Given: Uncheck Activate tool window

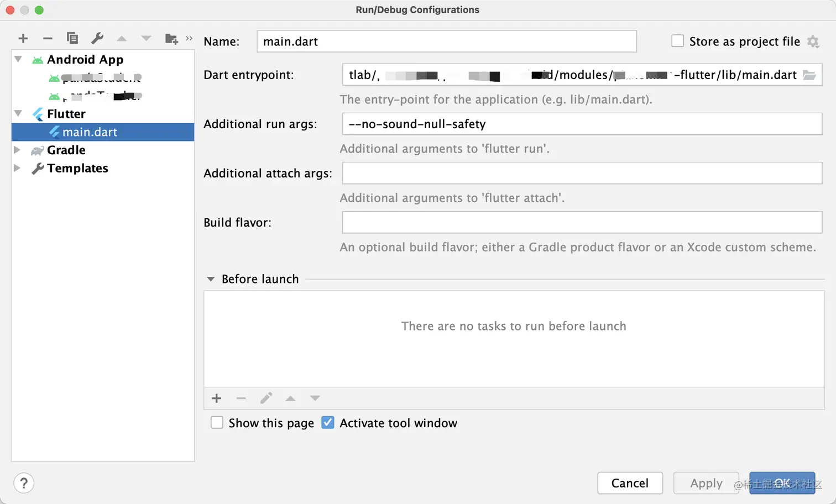Looking at the screenshot, I should (328, 423).
